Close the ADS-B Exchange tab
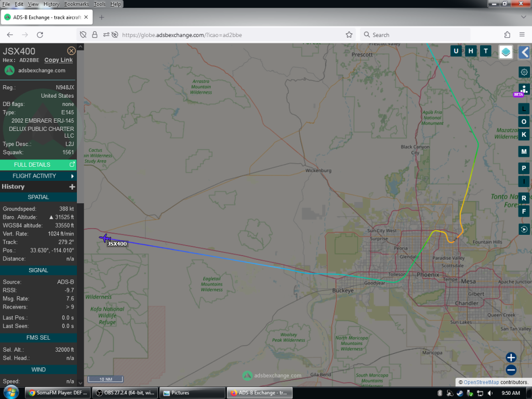 pyautogui.click(x=86, y=17)
